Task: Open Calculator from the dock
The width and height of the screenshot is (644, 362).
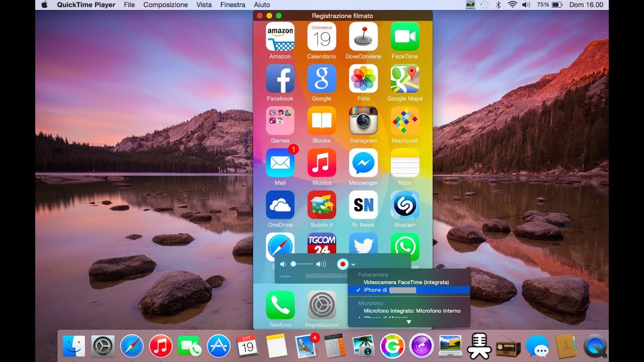Action: point(334,346)
